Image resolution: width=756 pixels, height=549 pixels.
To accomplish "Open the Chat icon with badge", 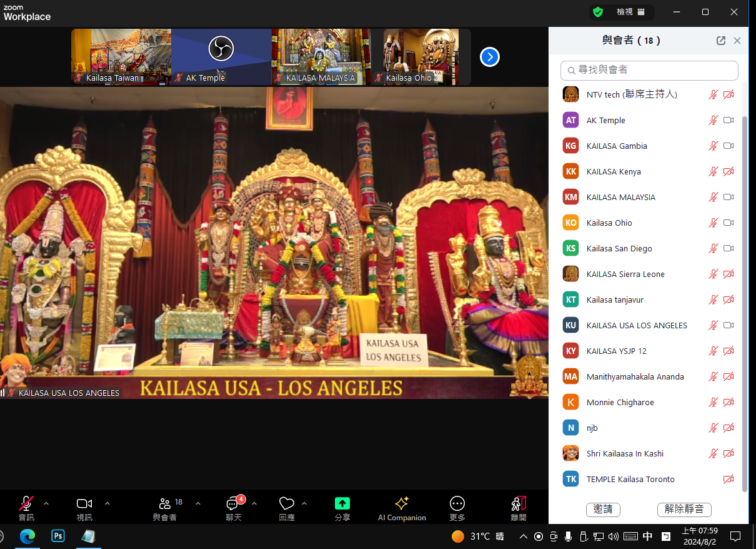I will coord(233,504).
